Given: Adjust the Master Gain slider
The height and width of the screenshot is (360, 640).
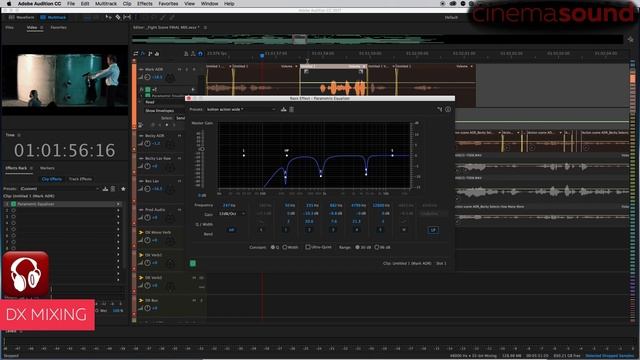Looking at the screenshot, I should coord(202,149).
